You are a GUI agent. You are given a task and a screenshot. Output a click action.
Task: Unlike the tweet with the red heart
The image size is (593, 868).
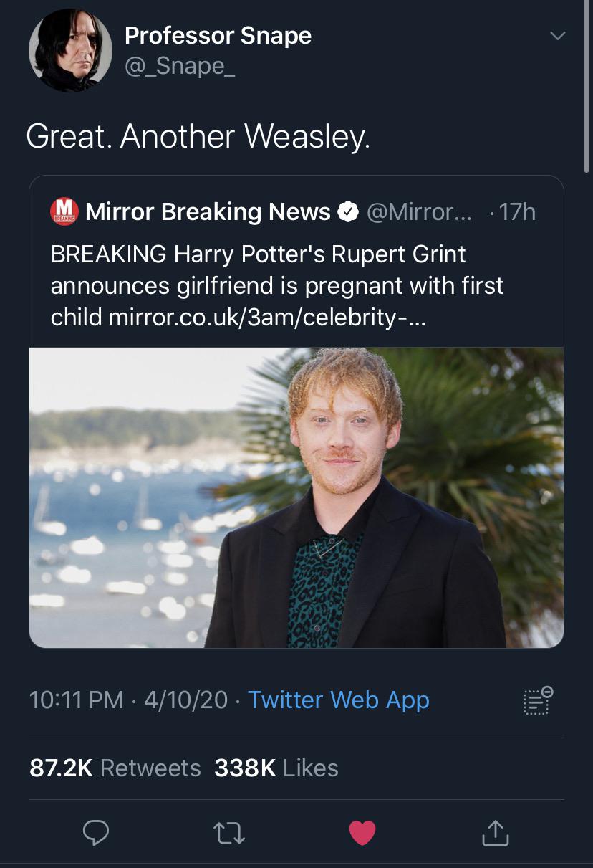tap(362, 832)
